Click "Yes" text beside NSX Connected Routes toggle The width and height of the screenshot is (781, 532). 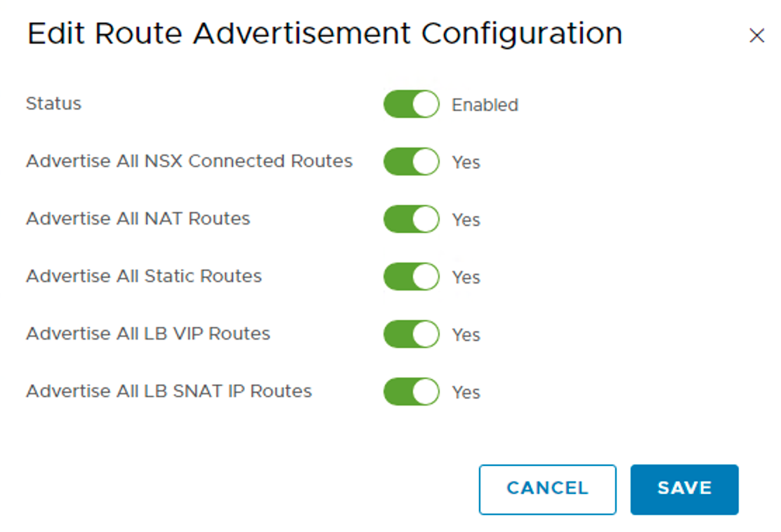click(x=466, y=163)
